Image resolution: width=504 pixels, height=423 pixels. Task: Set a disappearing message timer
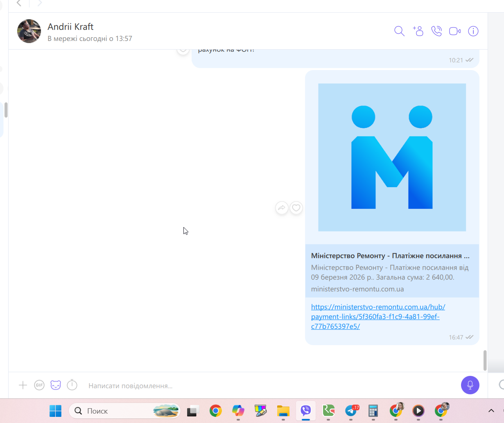coord(72,385)
